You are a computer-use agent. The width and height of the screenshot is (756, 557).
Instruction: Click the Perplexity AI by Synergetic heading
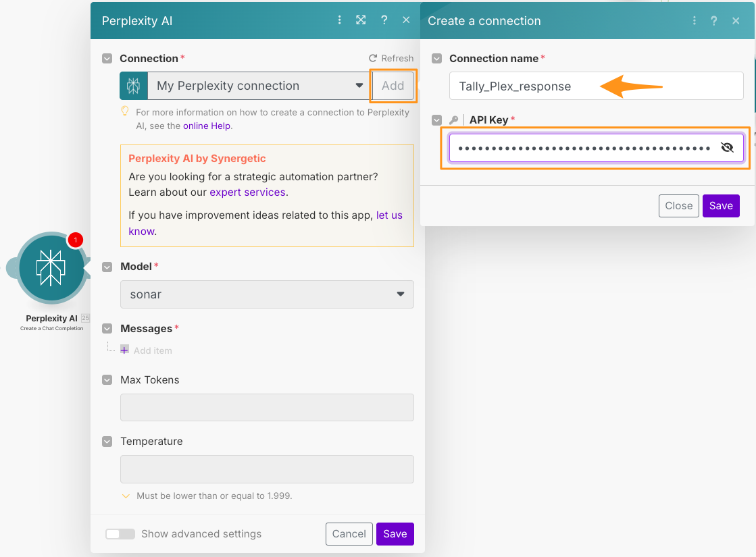coord(197,159)
